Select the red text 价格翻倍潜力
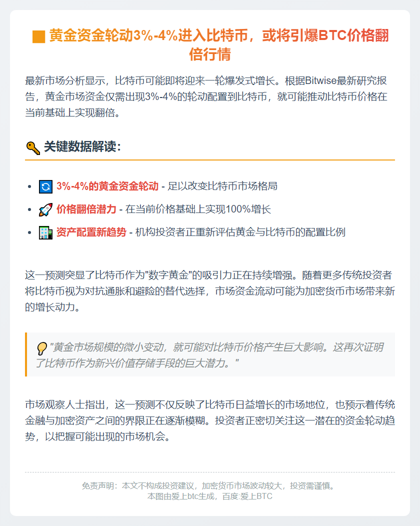This screenshot has height=526, width=420. click(86, 209)
